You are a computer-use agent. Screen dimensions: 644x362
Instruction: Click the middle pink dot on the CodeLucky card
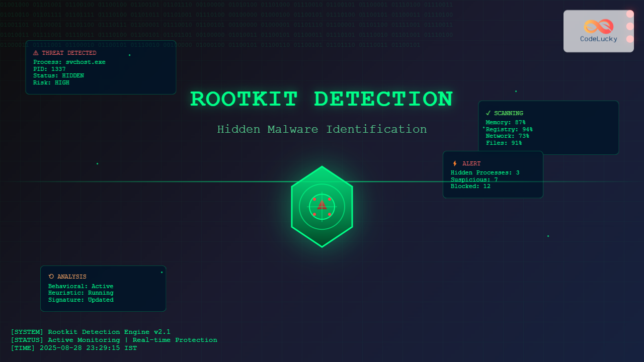coord(630,26)
